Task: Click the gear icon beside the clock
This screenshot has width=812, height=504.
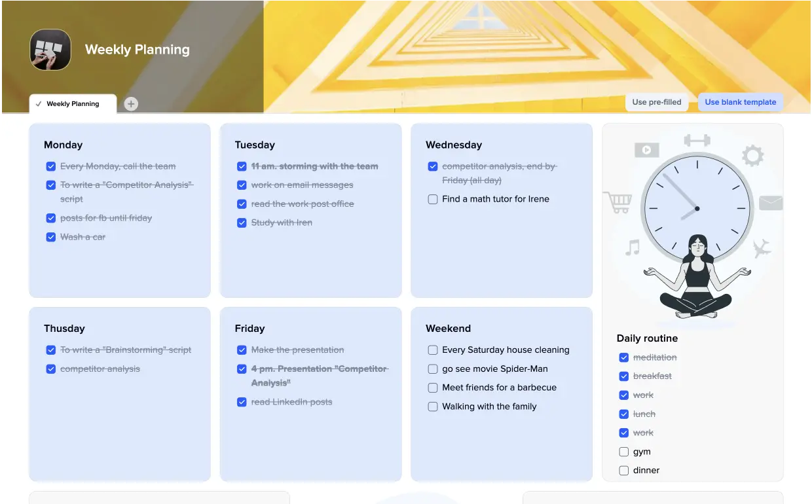Action: pos(752,155)
